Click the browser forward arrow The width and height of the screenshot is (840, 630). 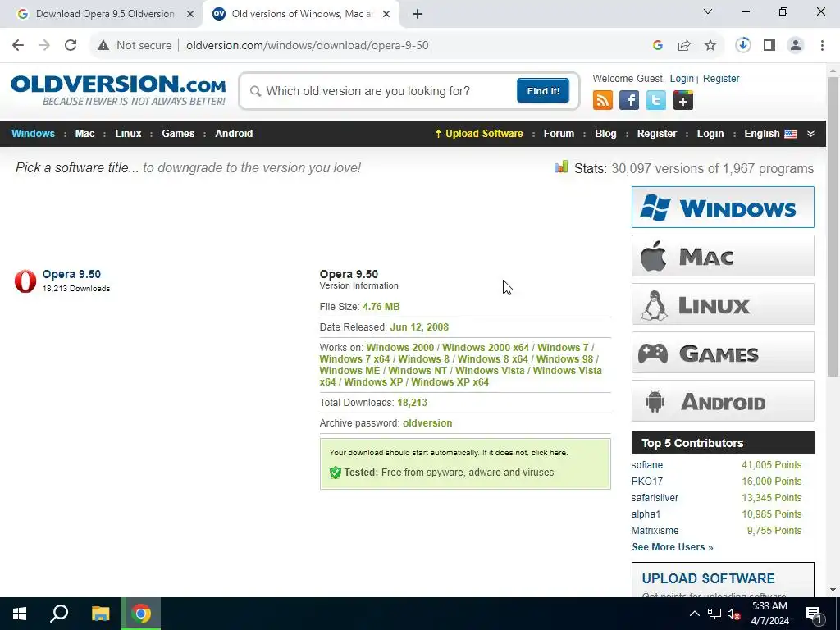point(44,46)
